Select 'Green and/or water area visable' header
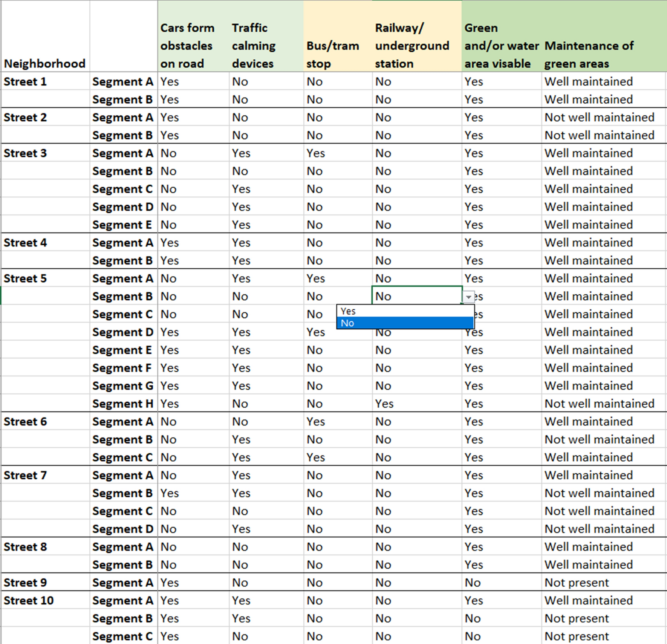667x644 pixels. (x=502, y=36)
